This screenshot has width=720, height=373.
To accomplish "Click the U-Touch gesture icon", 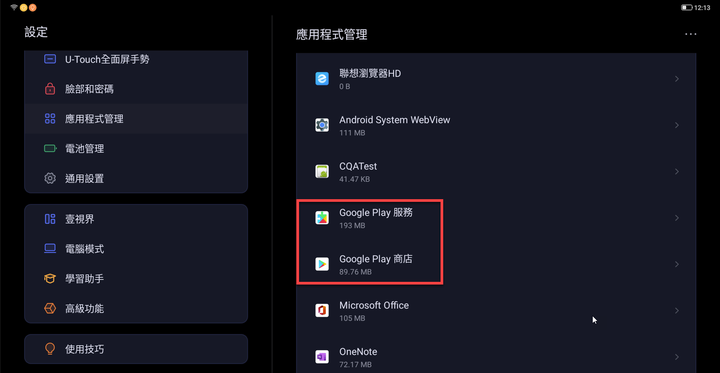I will tap(50, 59).
